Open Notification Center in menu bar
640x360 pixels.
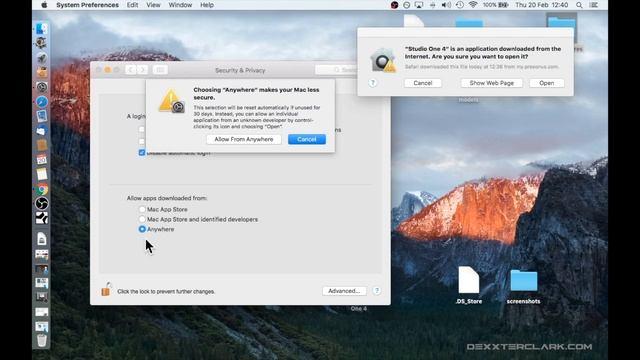tap(593, 5)
